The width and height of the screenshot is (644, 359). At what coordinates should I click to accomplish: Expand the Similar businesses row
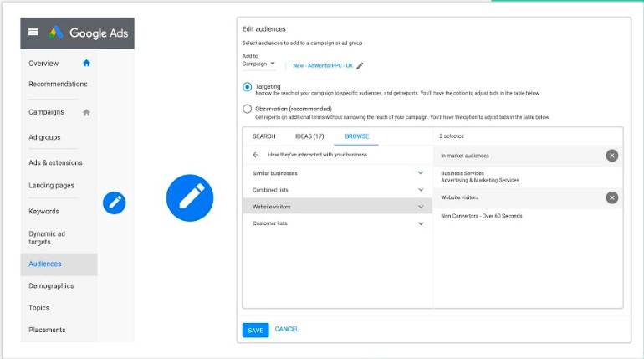coord(420,173)
